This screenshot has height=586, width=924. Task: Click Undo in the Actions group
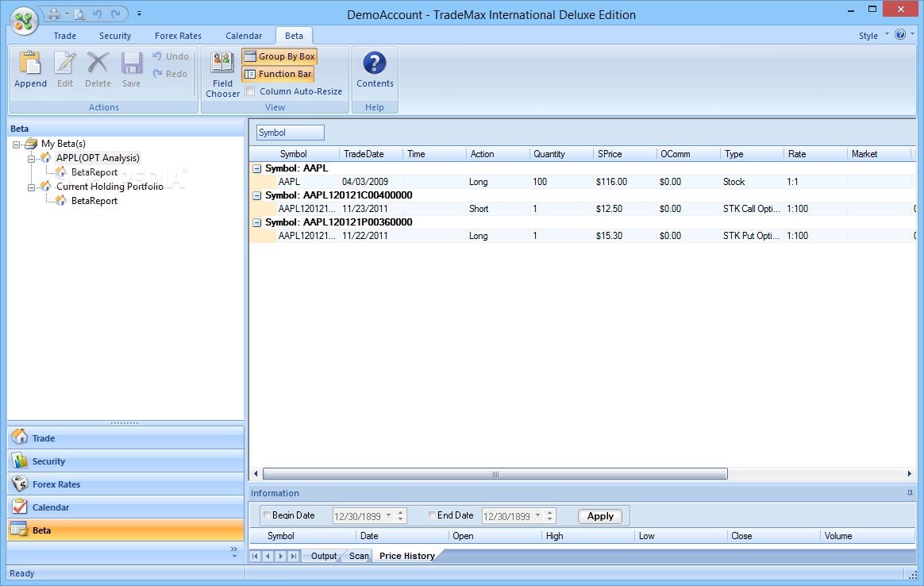pos(171,56)
